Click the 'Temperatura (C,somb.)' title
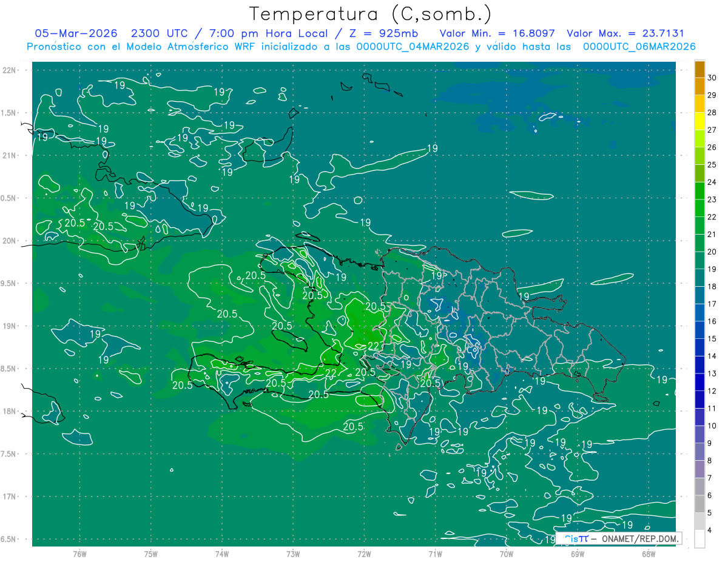The height and width of the screenshot is (562, 728). click(371, 14)
